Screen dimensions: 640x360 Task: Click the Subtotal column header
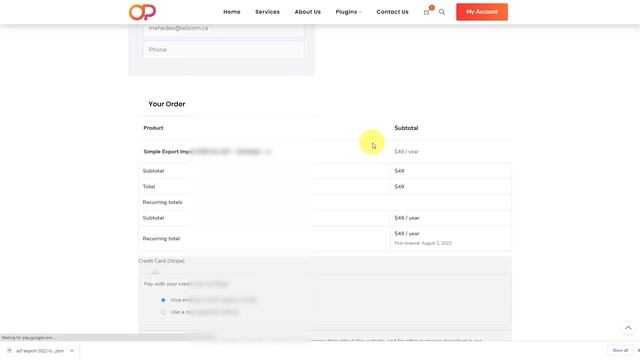(x=406, y=128)
